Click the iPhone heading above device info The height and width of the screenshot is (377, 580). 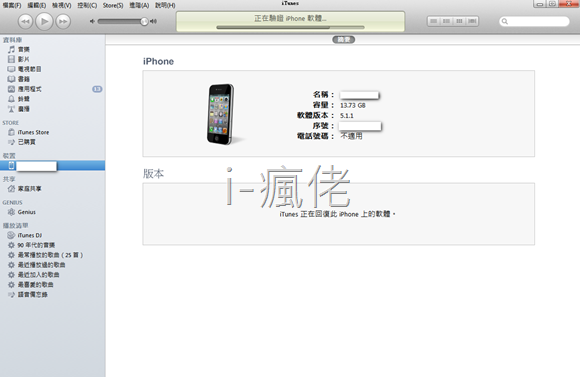[x=158, y=61]
